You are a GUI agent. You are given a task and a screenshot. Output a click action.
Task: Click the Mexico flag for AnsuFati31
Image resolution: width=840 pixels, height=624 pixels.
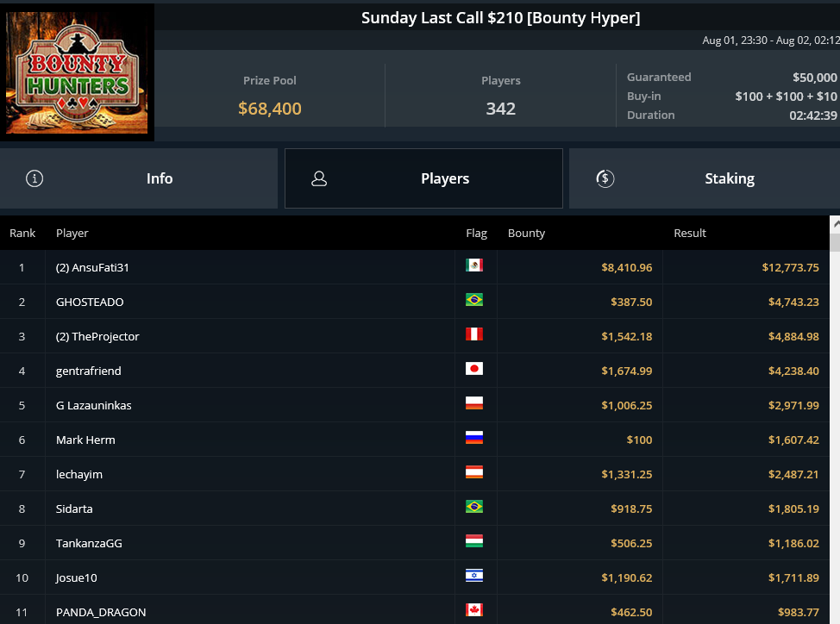[x=474, y=265]
